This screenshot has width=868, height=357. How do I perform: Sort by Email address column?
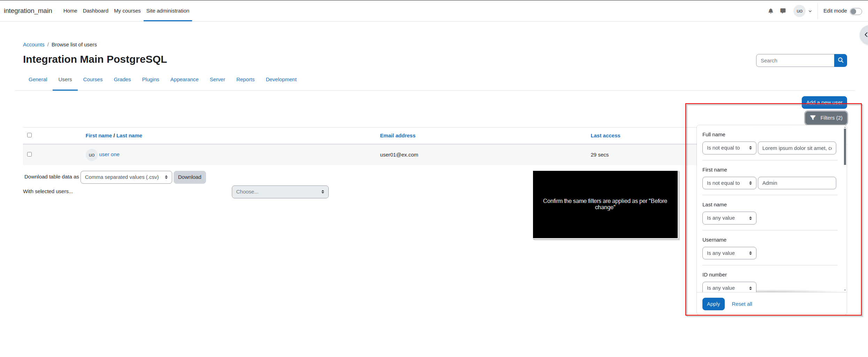click(398, 136)
